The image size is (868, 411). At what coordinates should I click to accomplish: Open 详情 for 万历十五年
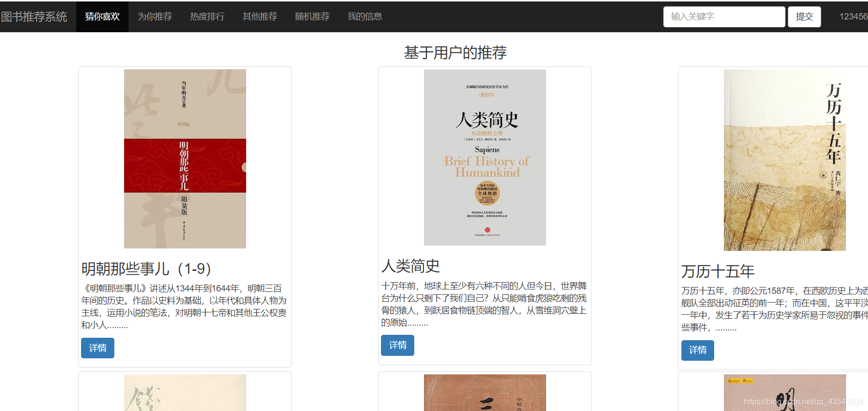(x=698, y=350)
